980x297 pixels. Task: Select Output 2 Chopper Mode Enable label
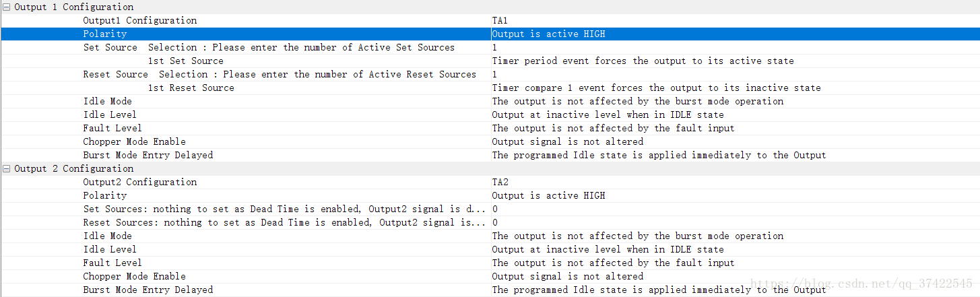(x=134, y=276)
